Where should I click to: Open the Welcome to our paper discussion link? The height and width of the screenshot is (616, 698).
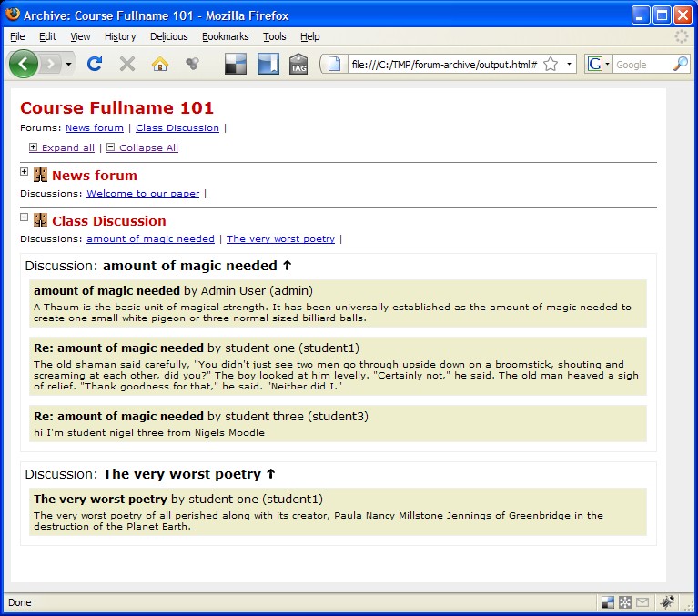143,193
